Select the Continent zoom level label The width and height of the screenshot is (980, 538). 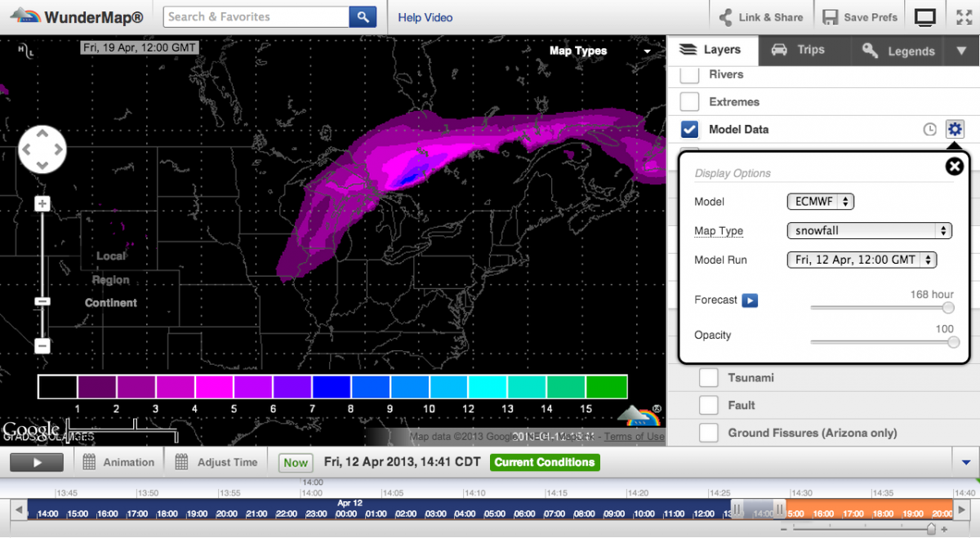click(111, 303)
